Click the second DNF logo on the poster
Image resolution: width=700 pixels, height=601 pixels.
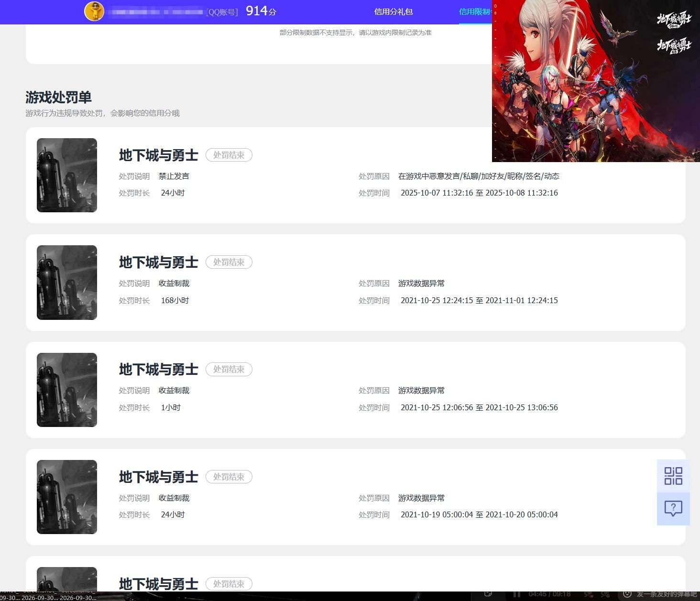pos(674,45)
